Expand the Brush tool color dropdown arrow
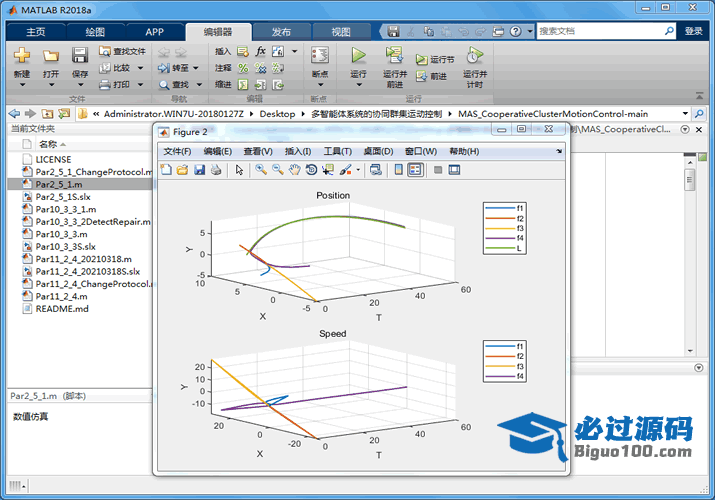The height and width of the screenshot is (500, 715). tap(358, 170)
